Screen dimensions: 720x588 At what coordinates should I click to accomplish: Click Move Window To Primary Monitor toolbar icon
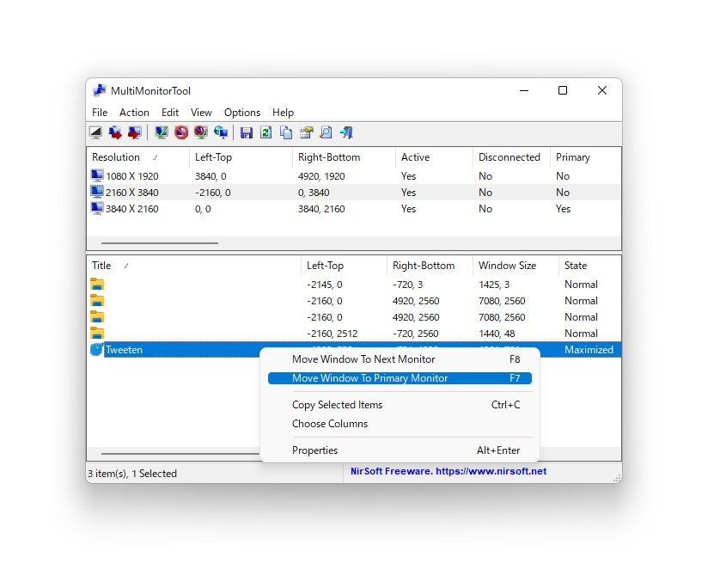tap(135, 132)
